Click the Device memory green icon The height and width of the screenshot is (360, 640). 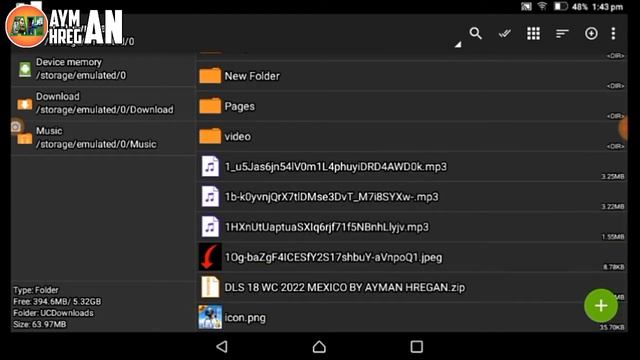[25, 69]
